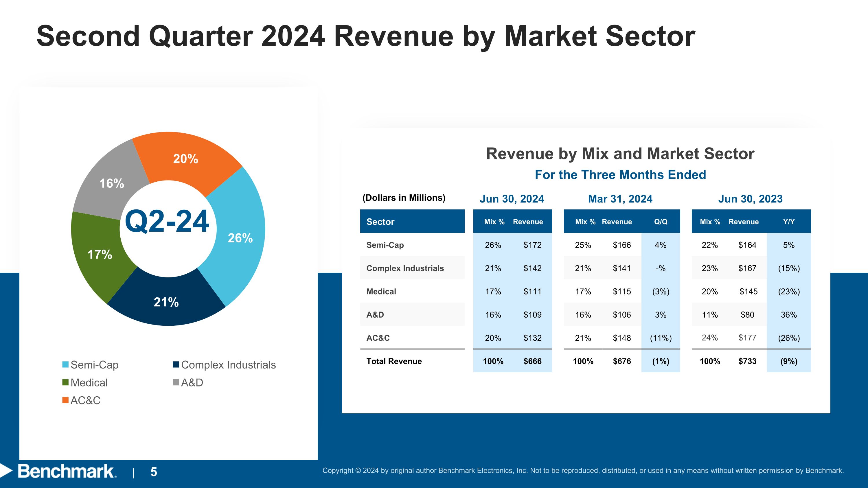Click the Complex Industrials legend swatch
Screen dimensions: 868x488
click(x=176, y=365)
